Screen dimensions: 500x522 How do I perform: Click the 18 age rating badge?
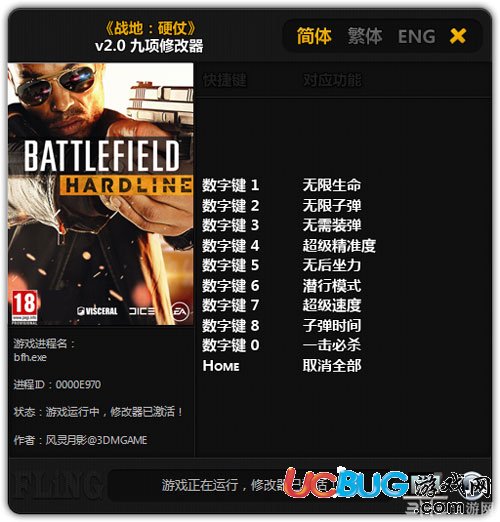(x=24, y=307)
